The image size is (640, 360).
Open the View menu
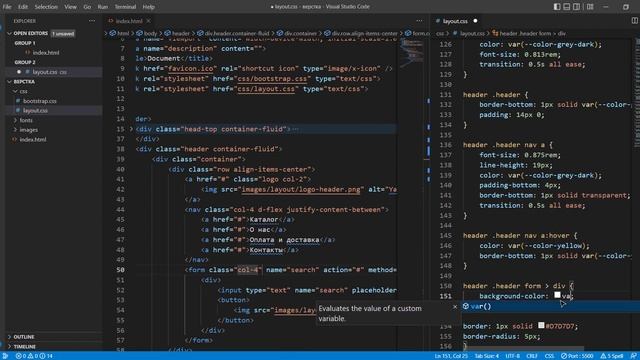click(70, 7)
